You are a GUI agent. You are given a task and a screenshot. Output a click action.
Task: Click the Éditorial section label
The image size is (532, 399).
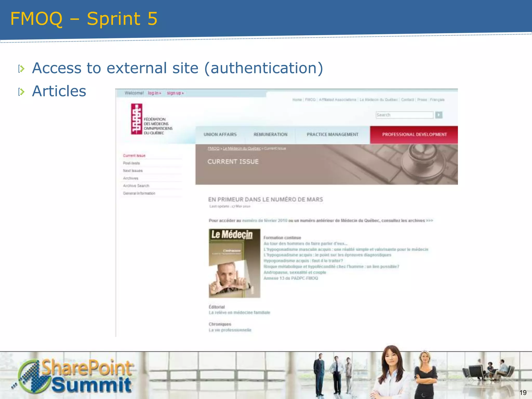[x=217, y=307]
